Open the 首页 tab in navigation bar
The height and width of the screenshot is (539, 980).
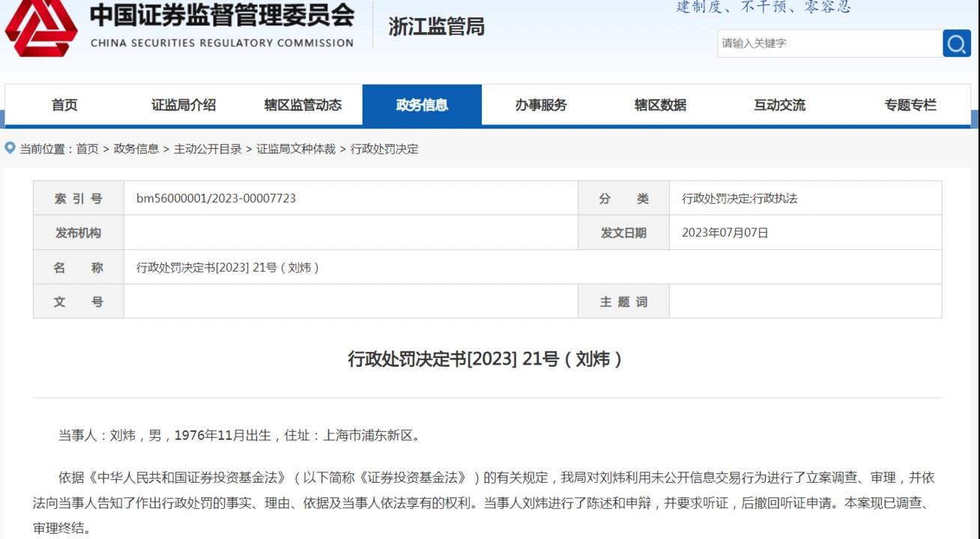tap(64, 105)
